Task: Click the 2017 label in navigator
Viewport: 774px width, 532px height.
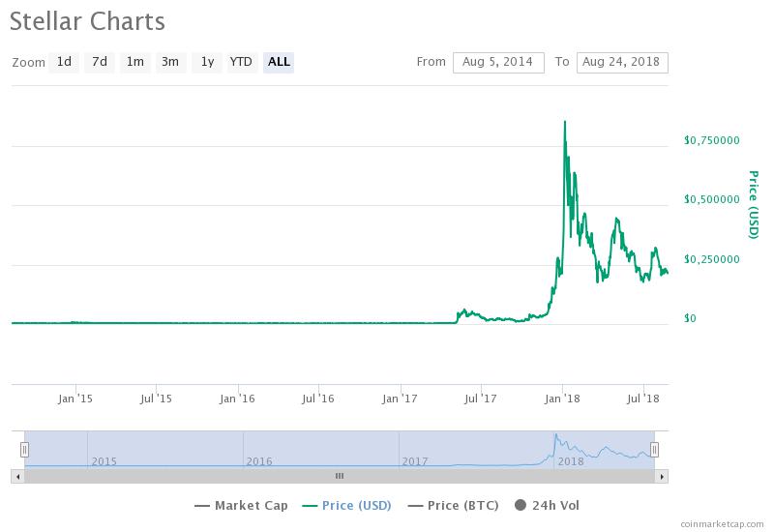Action: click(415, 461)
